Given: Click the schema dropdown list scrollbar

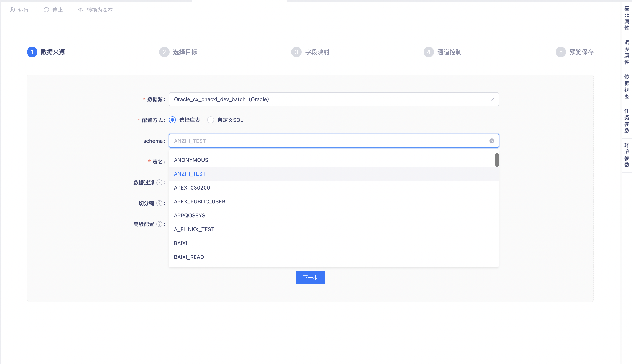Looking at the screenshot, I should (x=497, y=160).
